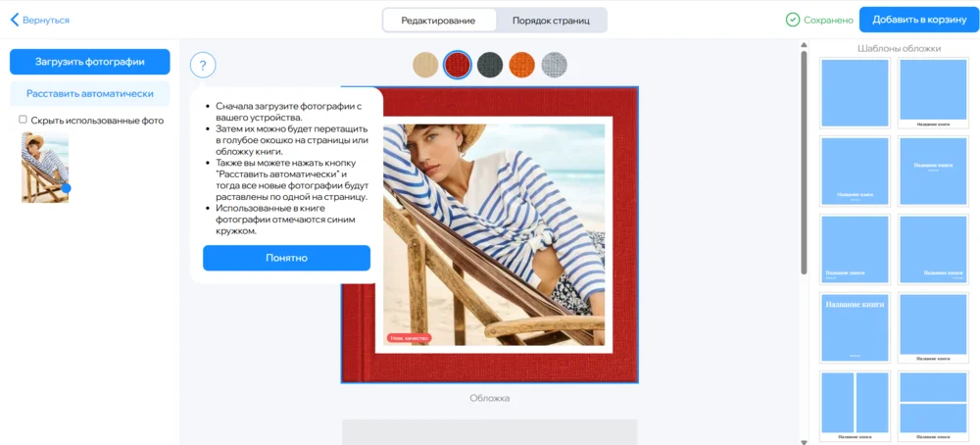Open the Порядок страниц tab
The width and height of the screenshot is (980, 445).
point(551,21)
